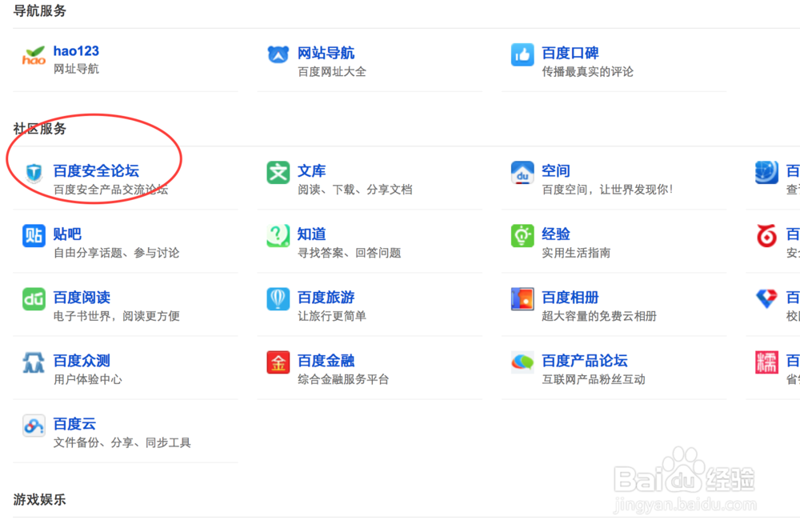The width and height of the screenshot is (800, 532).
Task: Click the red 百度金融 icon
Action: point(278,362)
